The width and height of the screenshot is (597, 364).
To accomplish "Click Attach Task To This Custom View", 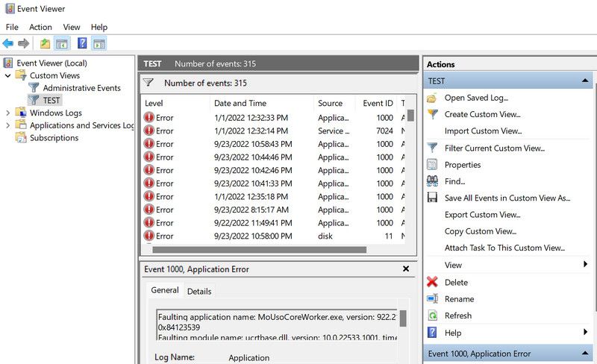I will pyautogui.click(x=504, y=248).
